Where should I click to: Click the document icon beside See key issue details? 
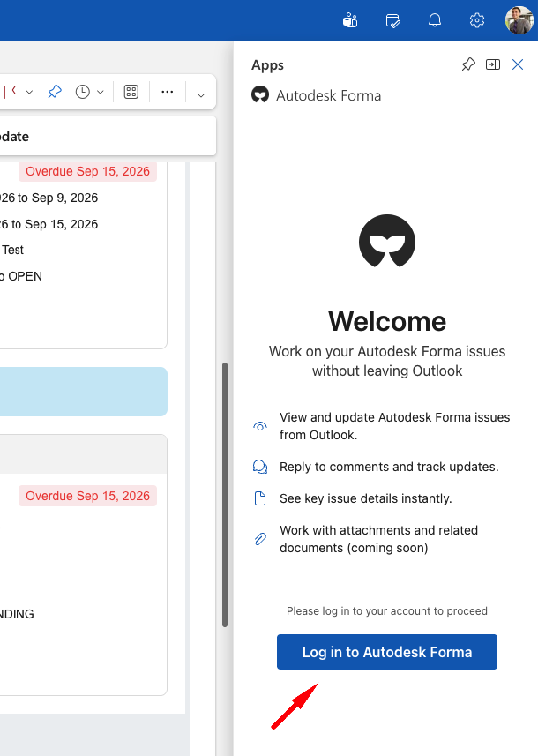point(260,498)
